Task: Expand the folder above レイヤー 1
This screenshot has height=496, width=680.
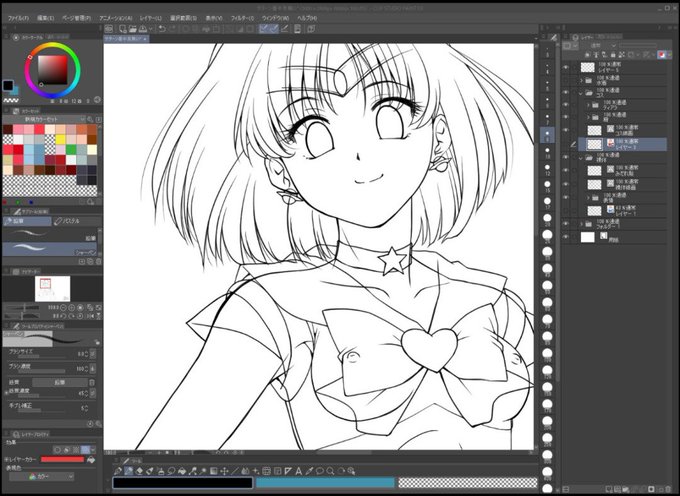Action: pos(588,198)
